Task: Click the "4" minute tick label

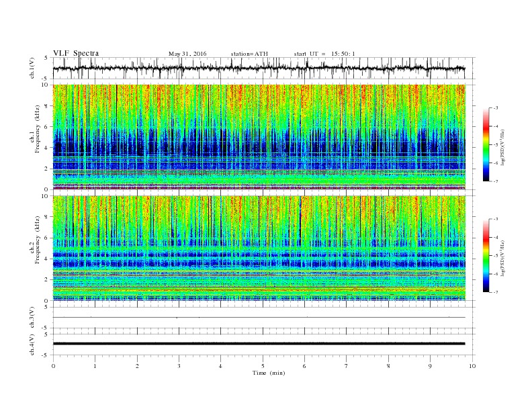Action: coord(220,366)
